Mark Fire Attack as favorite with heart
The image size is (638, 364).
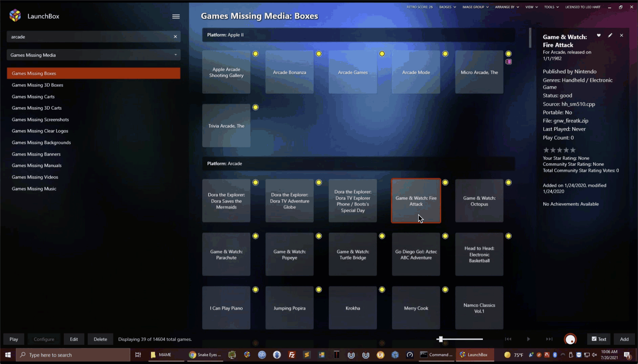(599, 35)
